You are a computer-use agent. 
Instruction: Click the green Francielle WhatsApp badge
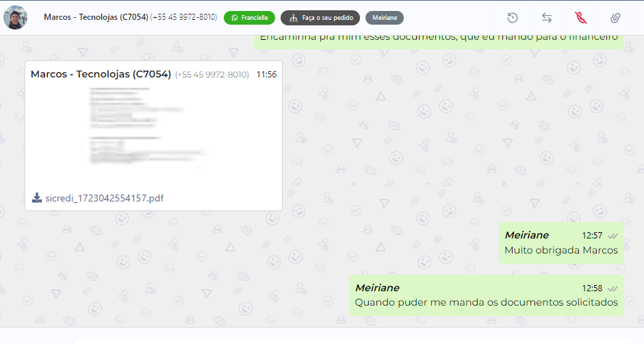click(249, 18)
